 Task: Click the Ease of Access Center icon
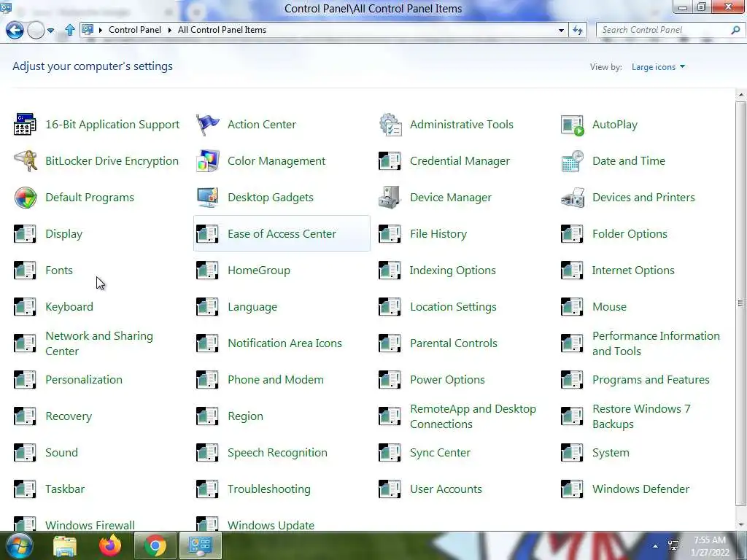click(207, 234)
